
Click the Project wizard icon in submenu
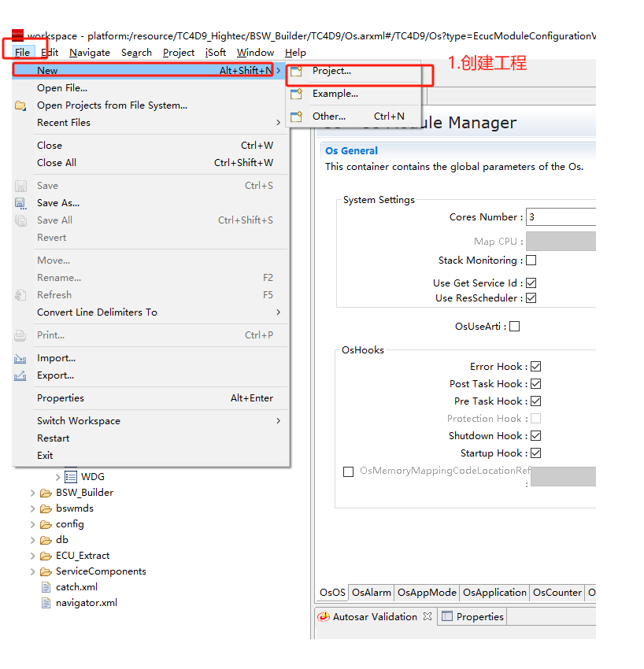[297, 72]
